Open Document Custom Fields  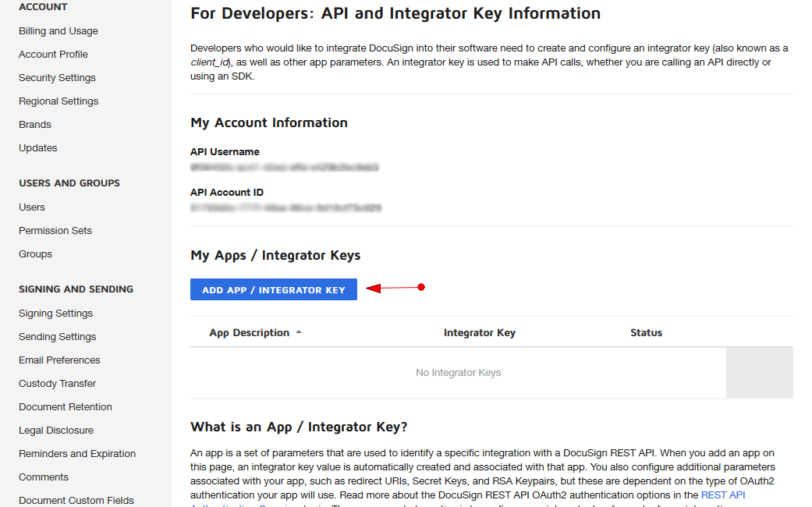coord(76,500)
